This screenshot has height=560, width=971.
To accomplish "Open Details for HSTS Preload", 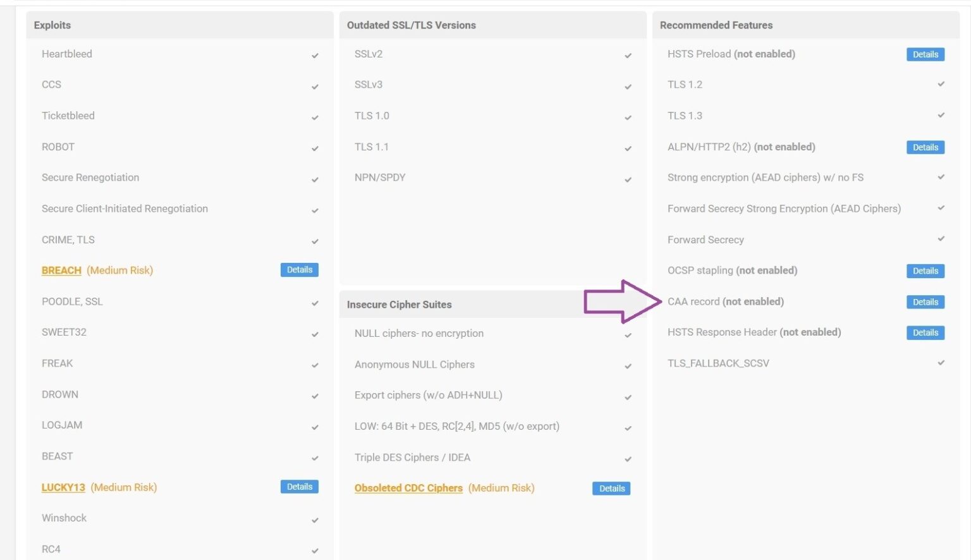I will pyautogui.click(x=925, y=54).
